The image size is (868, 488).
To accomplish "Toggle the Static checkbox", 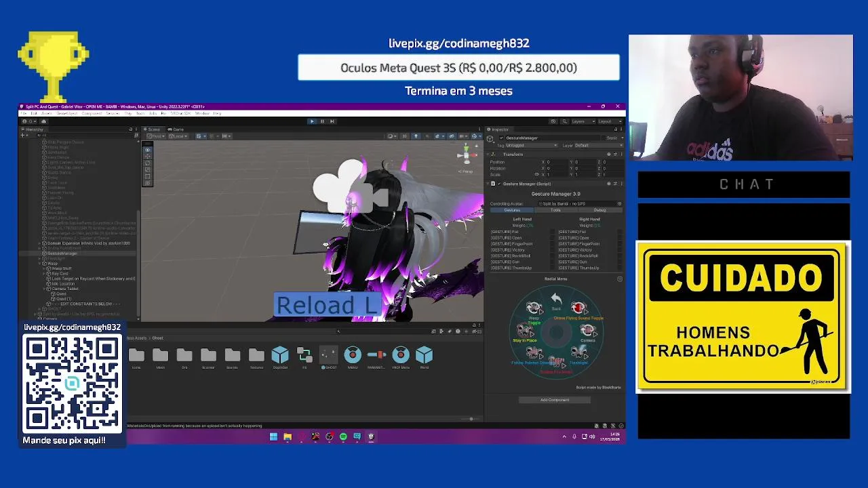I will coord(604,138).
